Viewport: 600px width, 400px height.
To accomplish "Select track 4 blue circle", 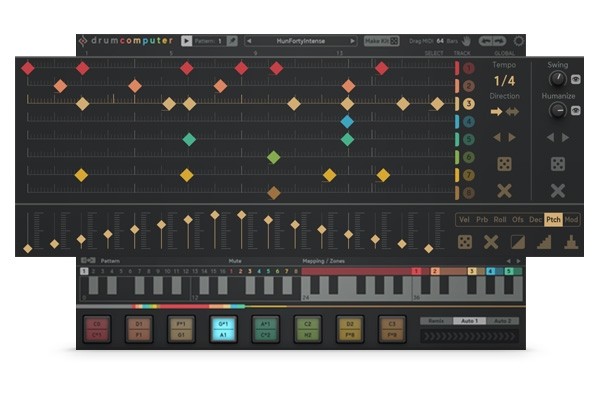I will pyautogui.click(x=469, y=122).
